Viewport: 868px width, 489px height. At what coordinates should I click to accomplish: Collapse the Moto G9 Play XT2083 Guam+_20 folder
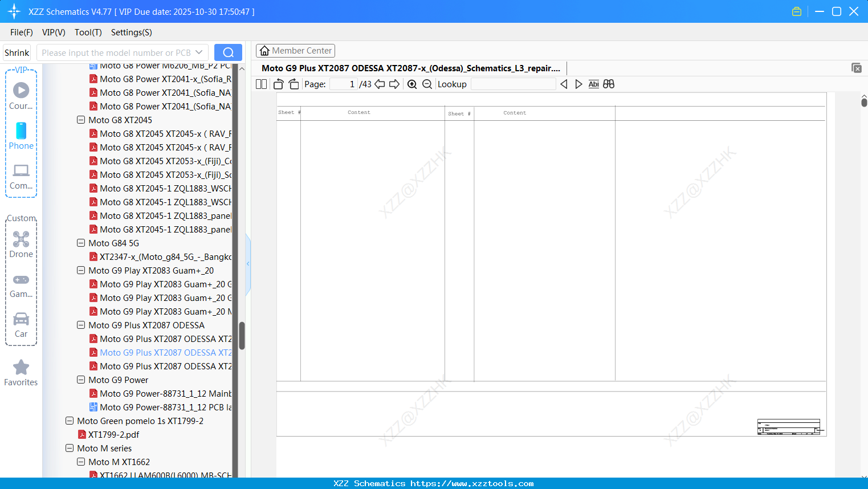click(x=81, y=271)
